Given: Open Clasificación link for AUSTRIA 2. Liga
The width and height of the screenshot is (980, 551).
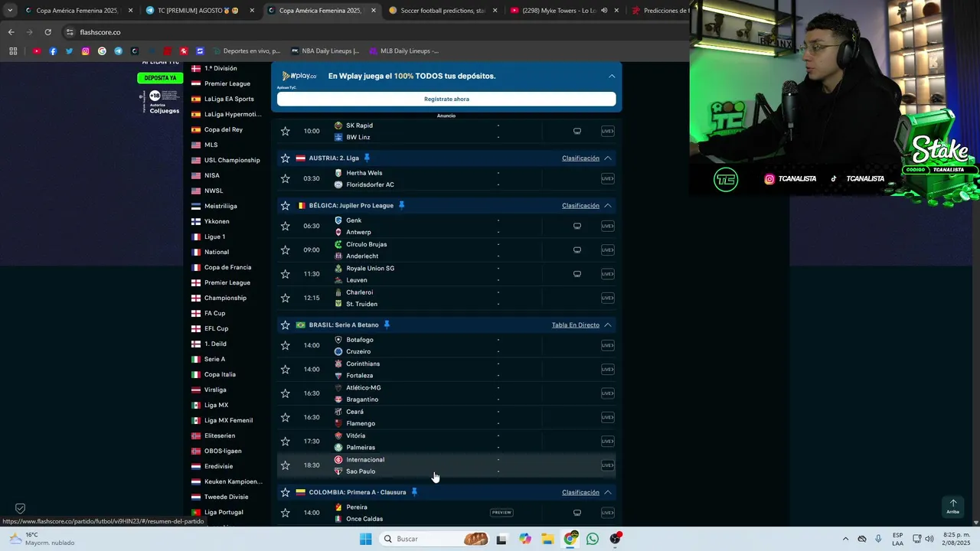Looking at the screenshot, I should tap(580, 158).
